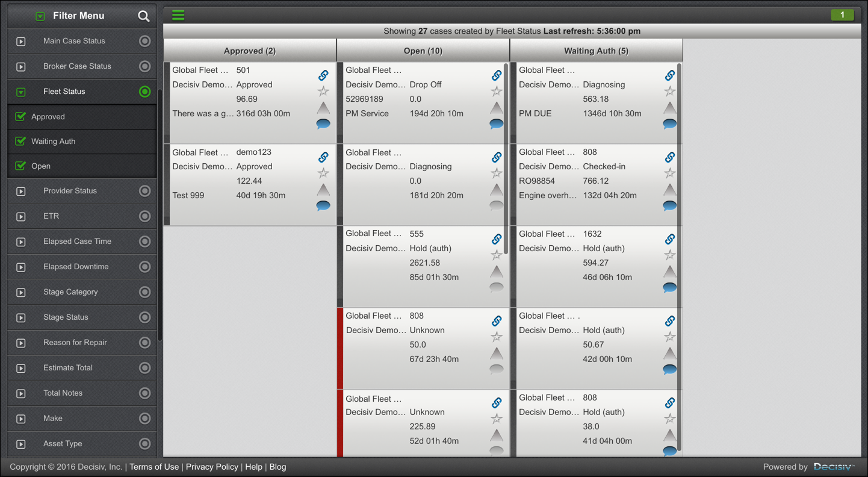868x477 pixels.
Task: Click the link icon on the demo123 card
Action: point(323,157)
